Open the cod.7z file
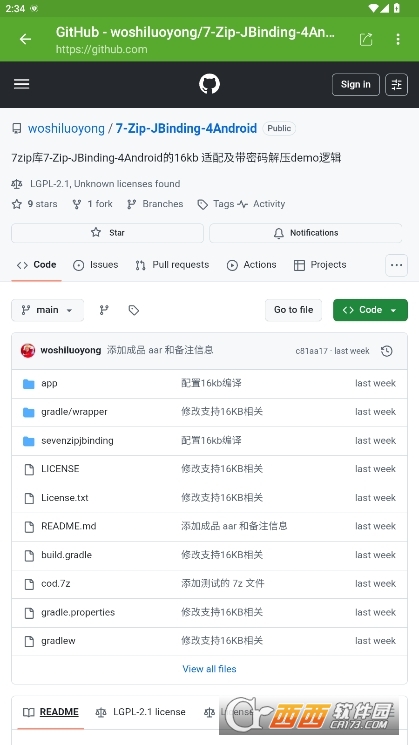 [x=56, y=583]
